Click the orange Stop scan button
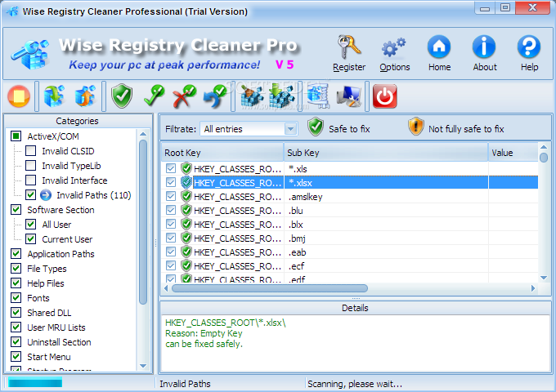 point(19,96)
